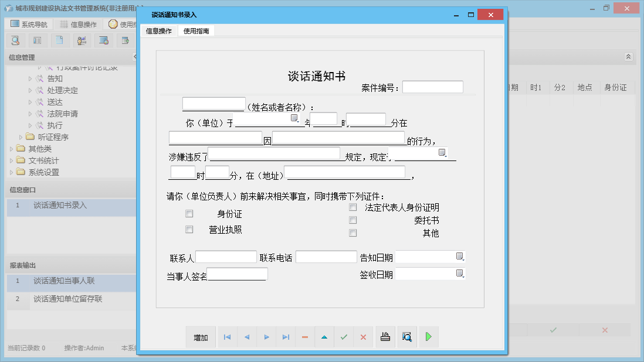Image resolution: width=644 pixels, height=362 pixels.
Task: Confirm the entry with the green checkmark button
Action: click(344, 337)
